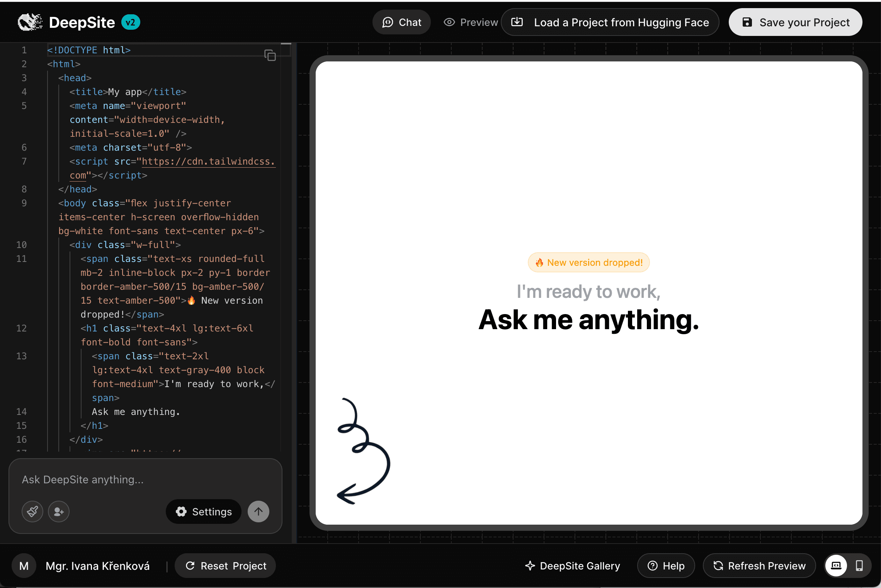
Task: Click the Ask me anything code line
Action: [x=136, y=412]
